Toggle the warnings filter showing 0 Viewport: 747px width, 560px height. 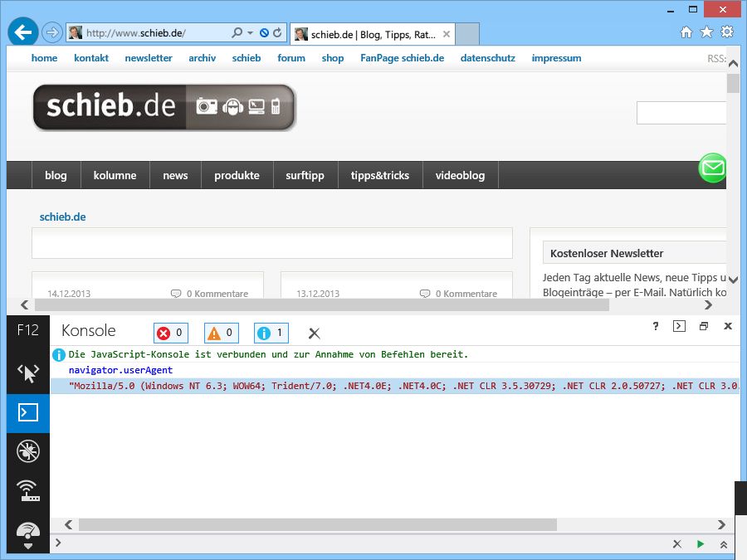pyautogui.click(x=221, y=333)
